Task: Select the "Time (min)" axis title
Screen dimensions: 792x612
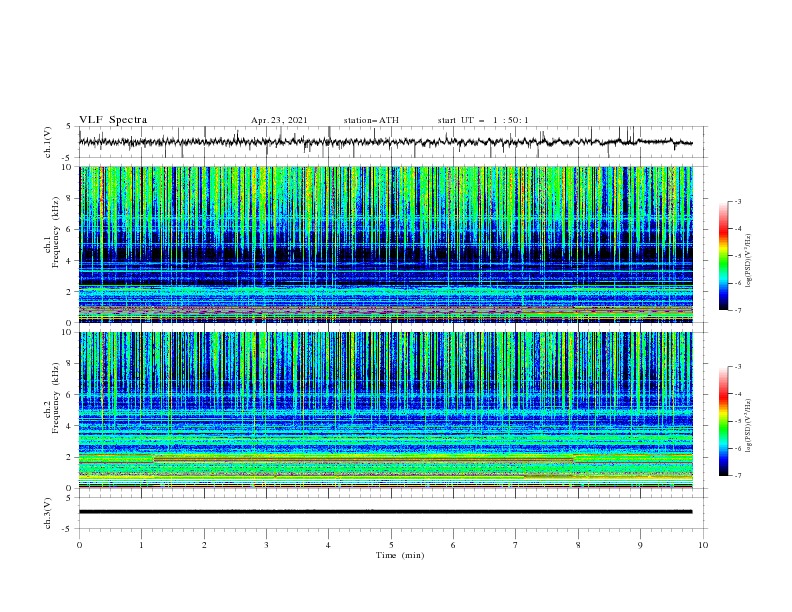Action: [x=400, y=555]
